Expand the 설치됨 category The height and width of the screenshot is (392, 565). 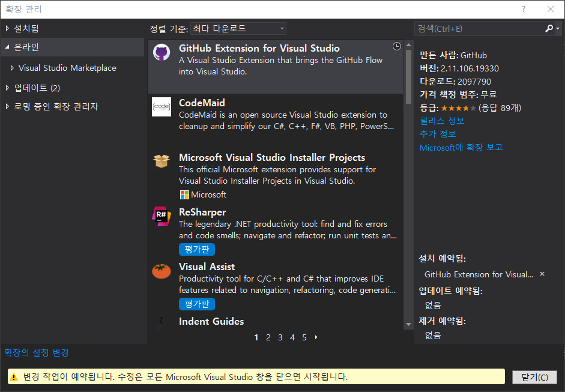(7, 28)
